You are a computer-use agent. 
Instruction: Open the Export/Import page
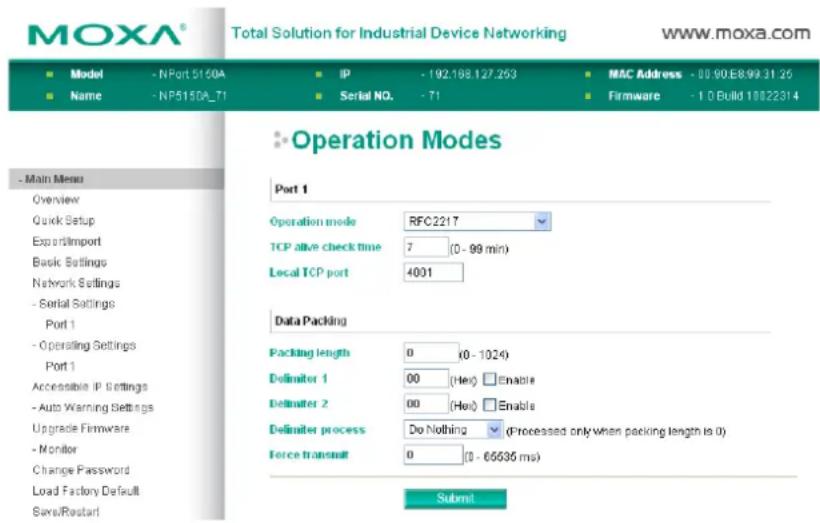pyautogui.click(x=66, y=241)
